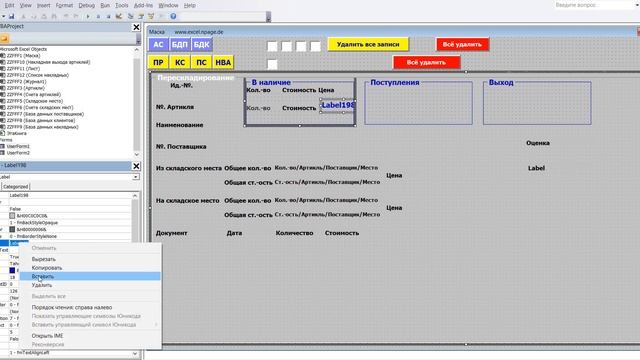Click the blue ForeColor swatch
The width and height of the screenshot is (640, 360).
point(12,270)
